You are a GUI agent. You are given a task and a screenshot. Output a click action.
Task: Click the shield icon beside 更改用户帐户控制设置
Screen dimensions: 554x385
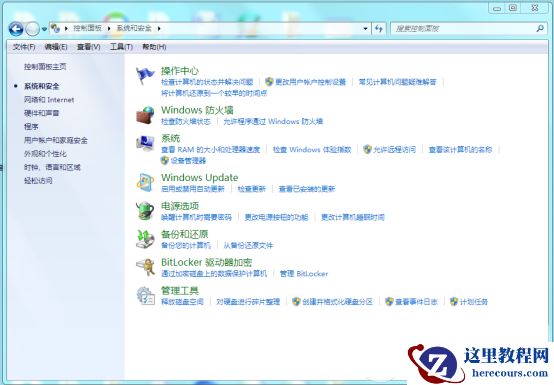pos(269,82)
